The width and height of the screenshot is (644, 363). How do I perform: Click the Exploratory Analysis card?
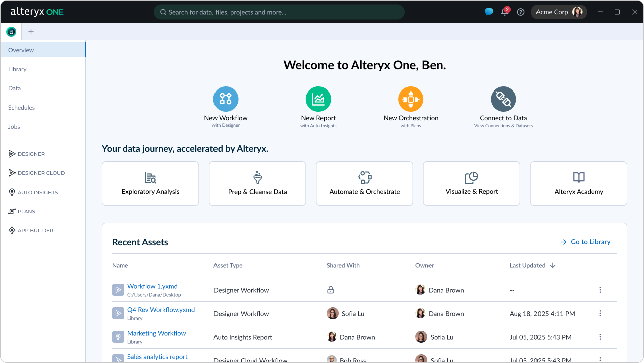pos(150,184)
